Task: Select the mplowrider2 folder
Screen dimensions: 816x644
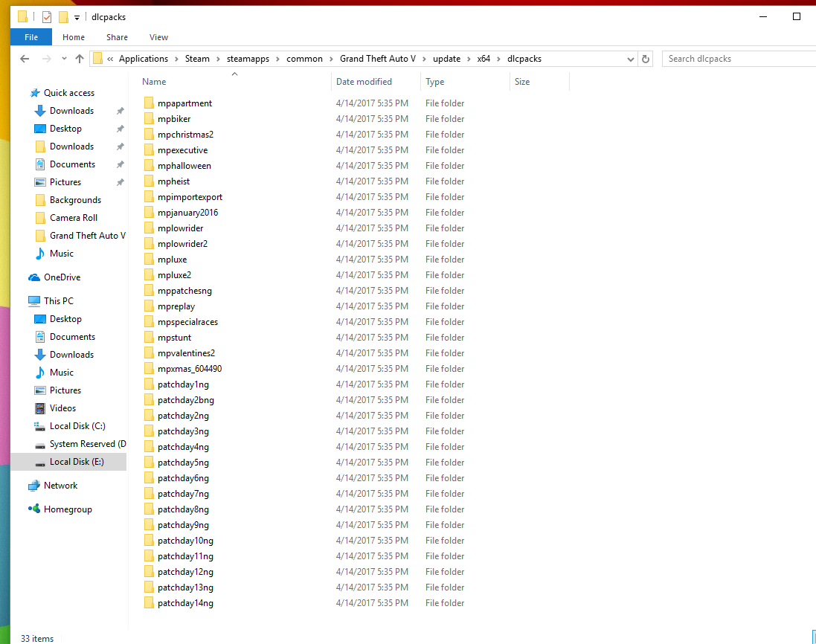Action: [182, 243]
